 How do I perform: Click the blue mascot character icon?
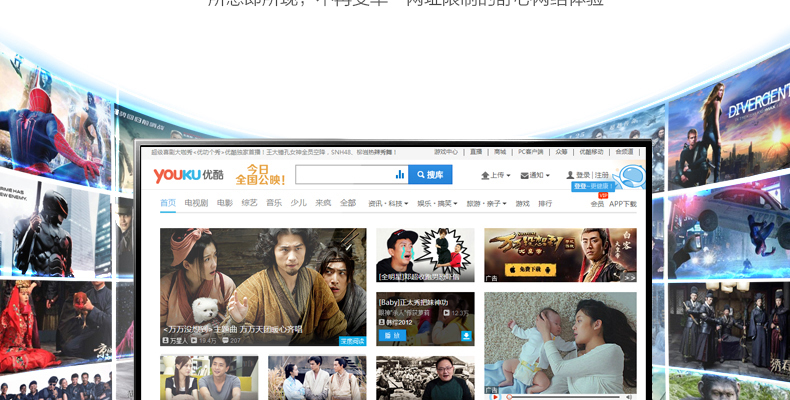tap(631, 176)
